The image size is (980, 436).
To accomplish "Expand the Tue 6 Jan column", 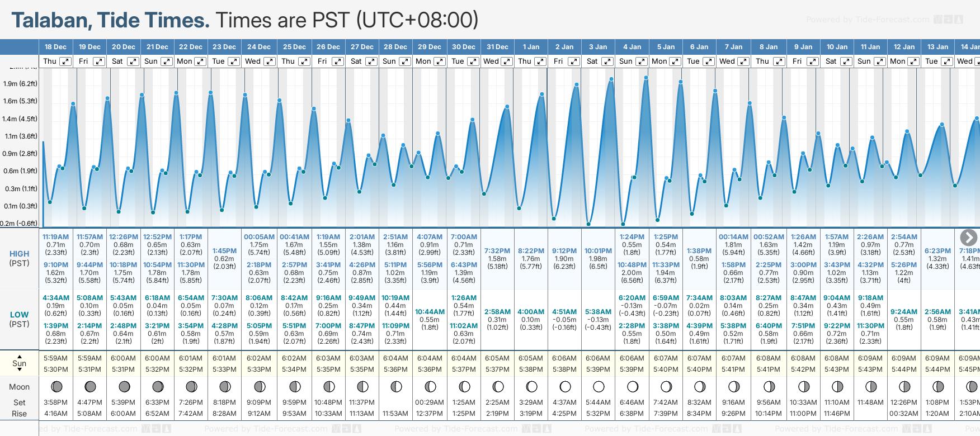I will (709, 61).
